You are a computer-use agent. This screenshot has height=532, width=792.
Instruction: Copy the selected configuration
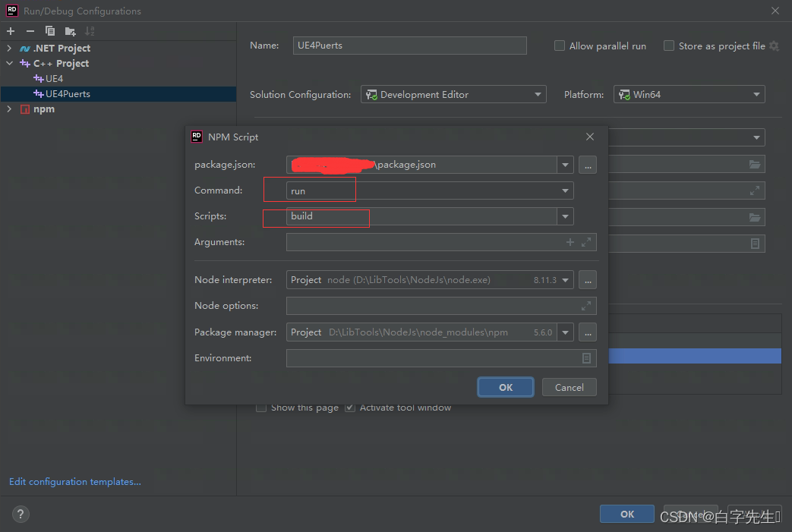(50, 31)
